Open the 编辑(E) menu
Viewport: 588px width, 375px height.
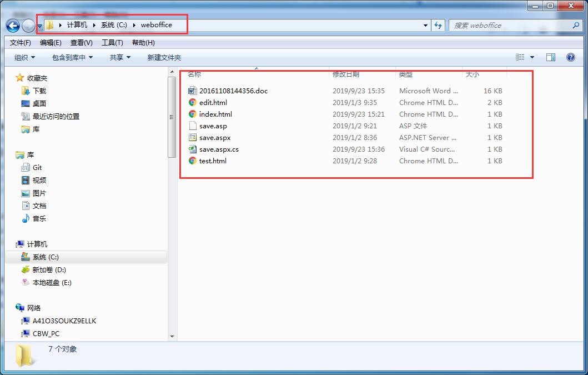[51, 43]
